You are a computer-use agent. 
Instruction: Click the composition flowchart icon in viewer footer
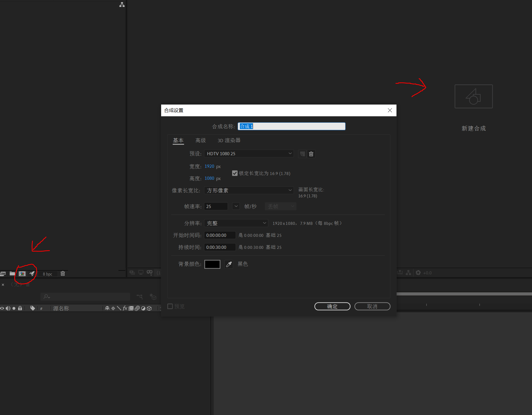[408, 272]
